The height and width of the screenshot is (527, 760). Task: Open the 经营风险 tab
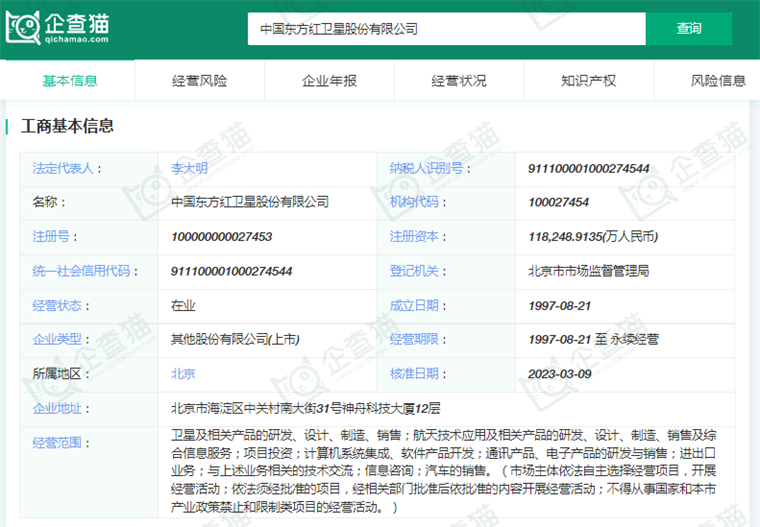[199, 81]
